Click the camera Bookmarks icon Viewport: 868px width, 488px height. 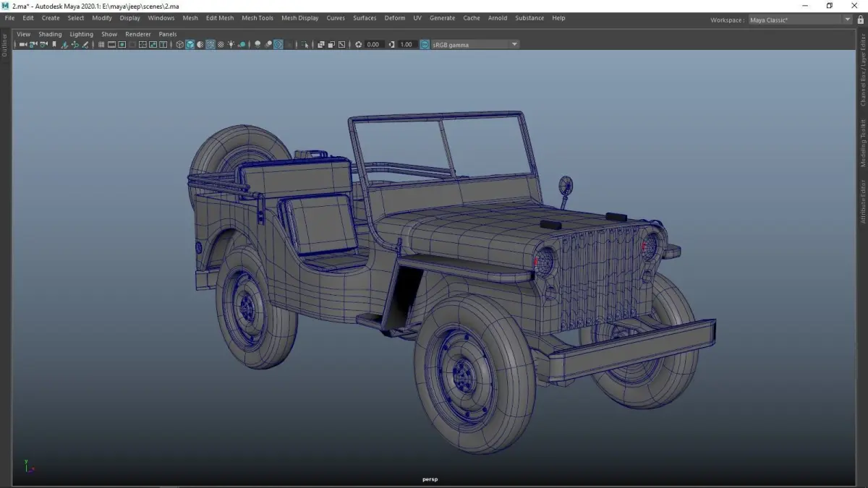click(54, 44)
